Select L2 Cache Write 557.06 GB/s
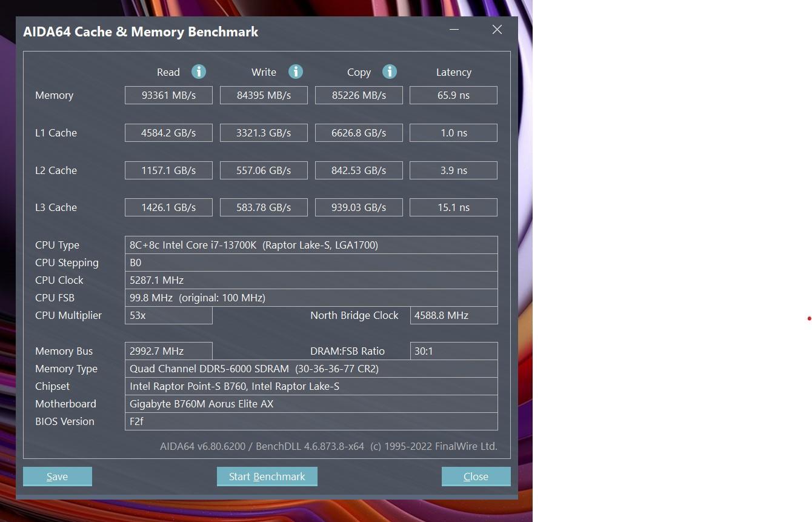The width and height of the screenshot is (812, 522). [264, 170]
